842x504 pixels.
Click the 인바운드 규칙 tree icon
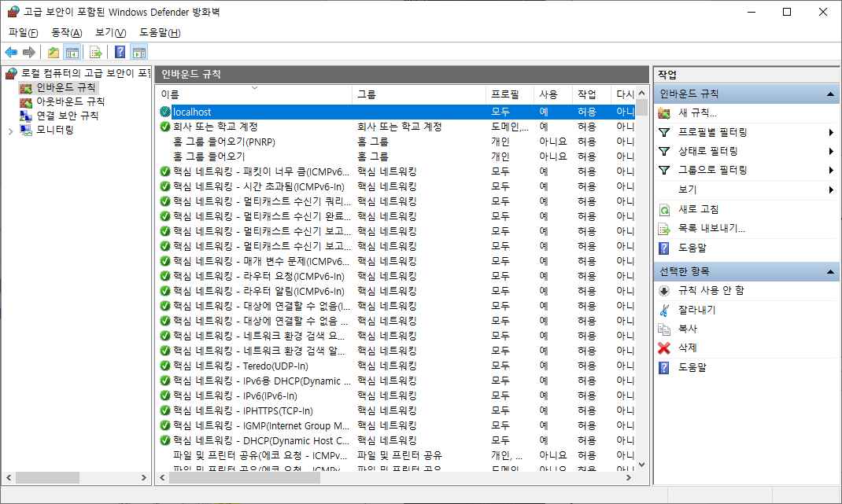click(26, 87)
